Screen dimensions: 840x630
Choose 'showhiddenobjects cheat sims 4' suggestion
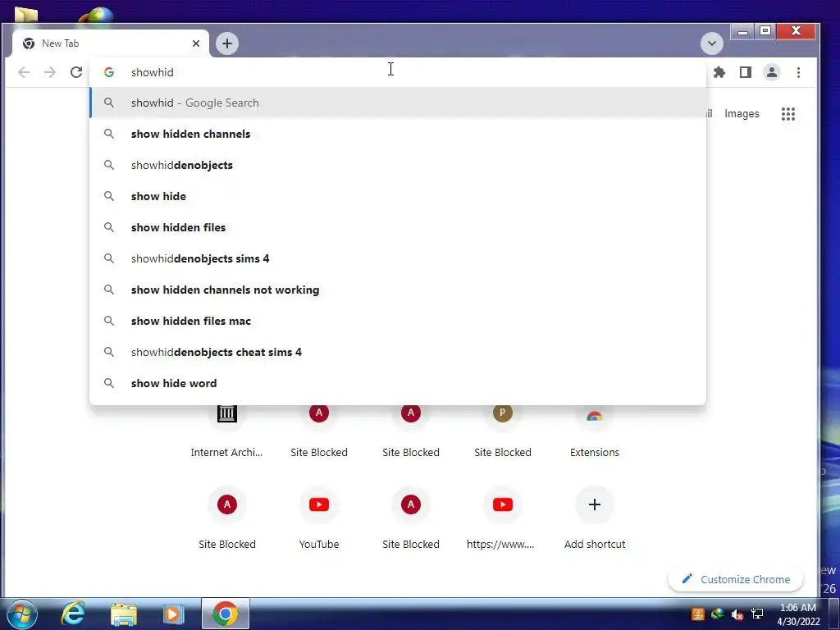pos(398,352)
